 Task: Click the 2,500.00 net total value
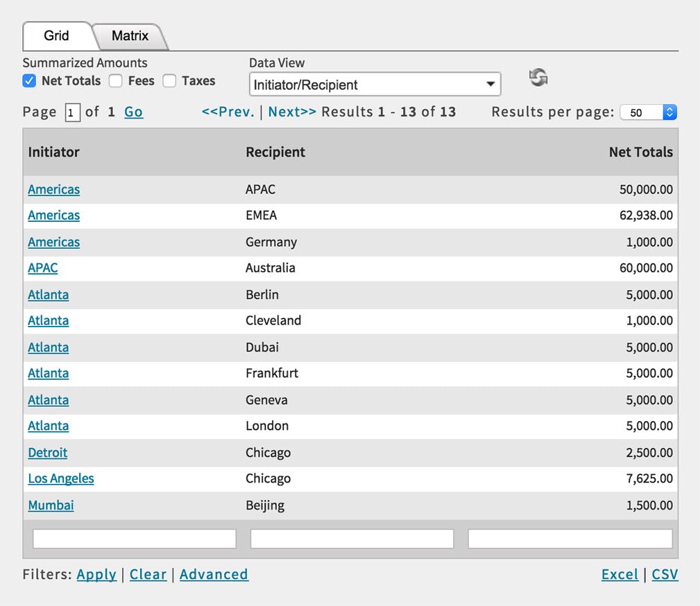click(x=649, y=453)
